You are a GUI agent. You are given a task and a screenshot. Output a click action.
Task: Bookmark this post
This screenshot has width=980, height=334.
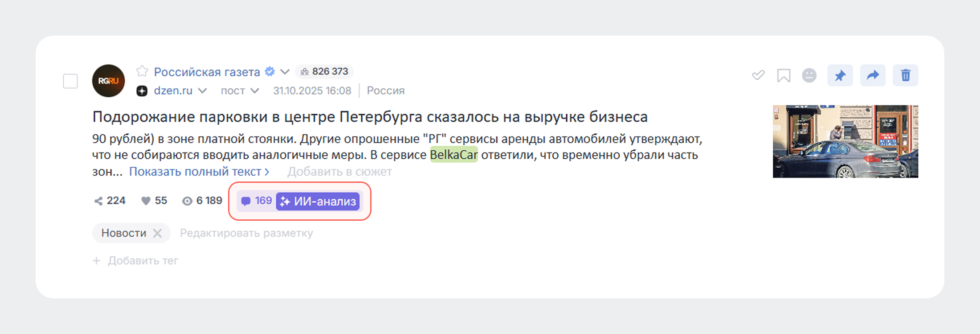784,75
